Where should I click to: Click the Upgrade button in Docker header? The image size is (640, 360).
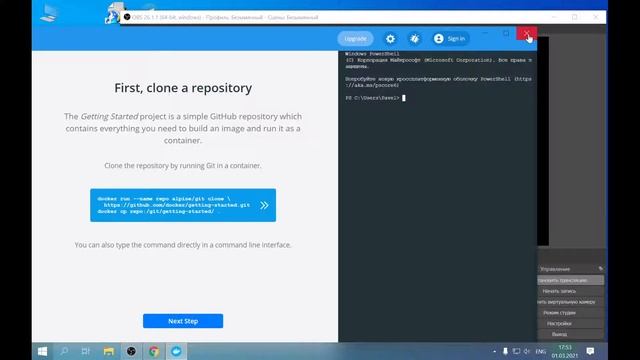point(356,39)
